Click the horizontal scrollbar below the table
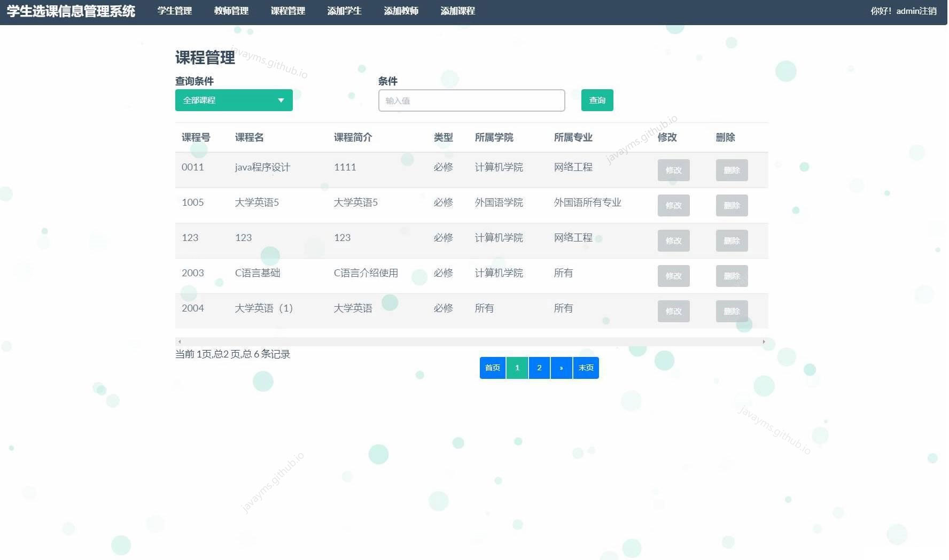 (471, 341)
